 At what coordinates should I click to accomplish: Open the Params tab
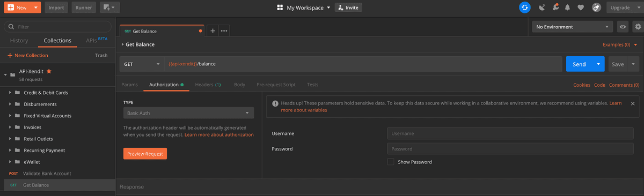point(129,85)
